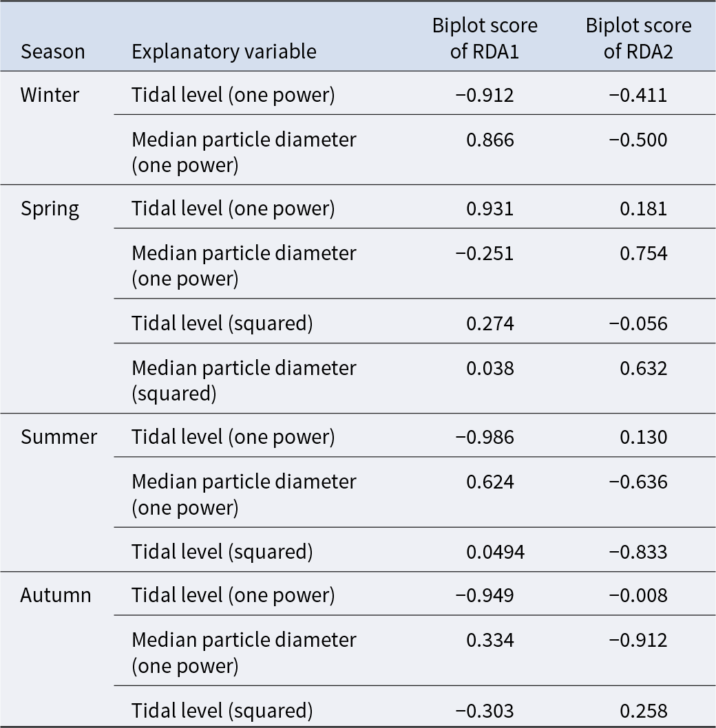Select the −0.986 value for Summer
The width and height of the screenshot is (716, 728).
coord(485,437)
